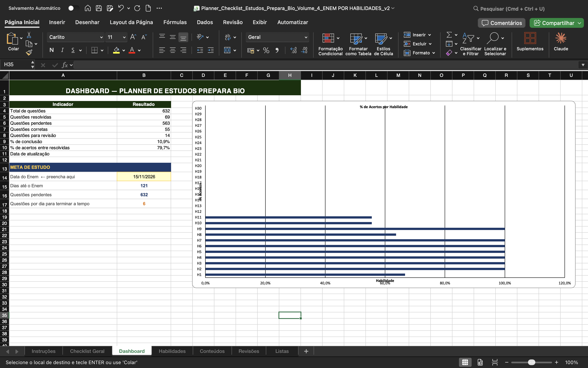Increase font size with the larger A icon
The width and height of the screenshot is (588, 368).
point(133,37)
